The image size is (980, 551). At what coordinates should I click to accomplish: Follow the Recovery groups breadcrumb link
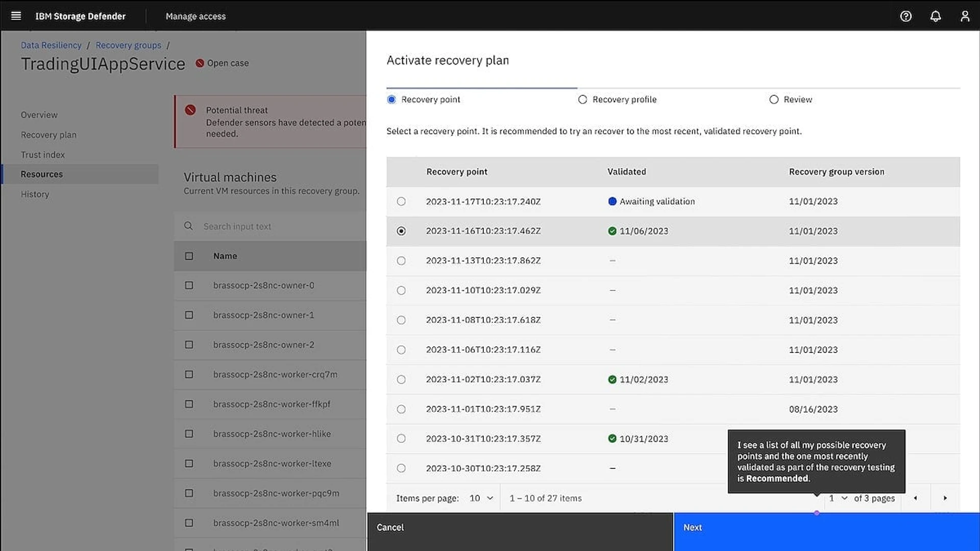[x=129, y=45]
